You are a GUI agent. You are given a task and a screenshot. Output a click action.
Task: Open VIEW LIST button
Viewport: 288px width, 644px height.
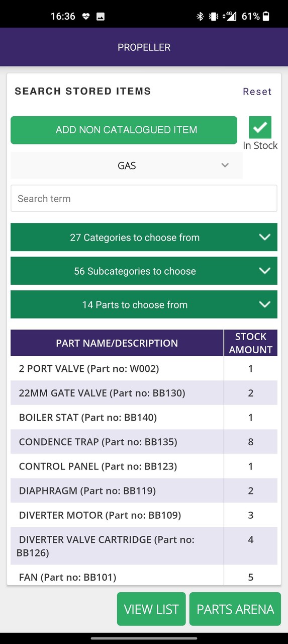[x=151, y=609]
